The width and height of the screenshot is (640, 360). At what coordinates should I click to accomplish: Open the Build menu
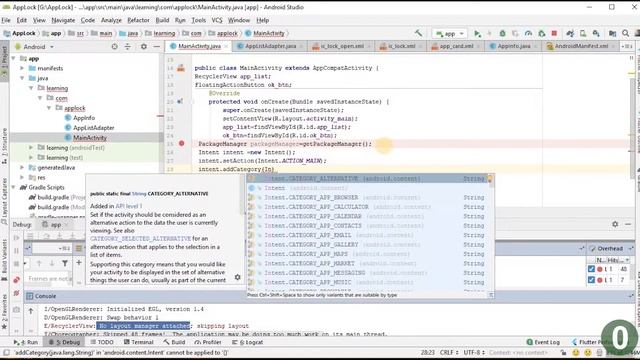(x=162, y=20)
